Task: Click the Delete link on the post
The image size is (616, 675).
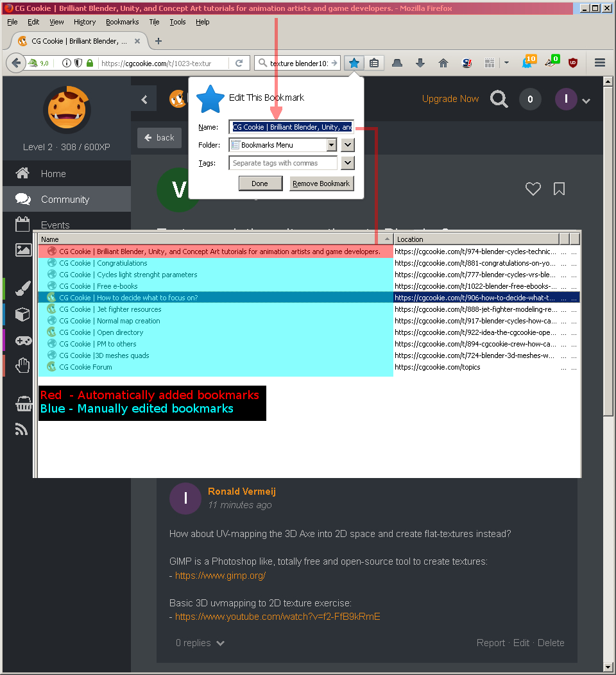Action: [x=551, y=643]
